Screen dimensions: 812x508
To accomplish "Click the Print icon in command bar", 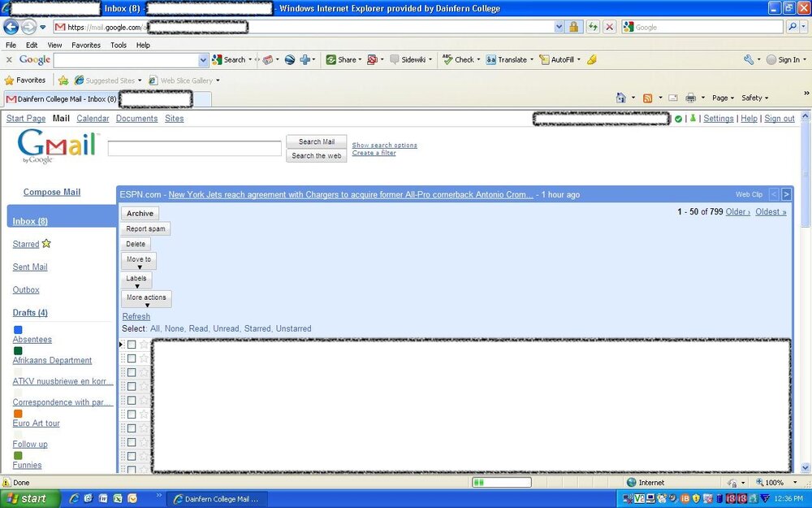I will click(x=690, y=98).
